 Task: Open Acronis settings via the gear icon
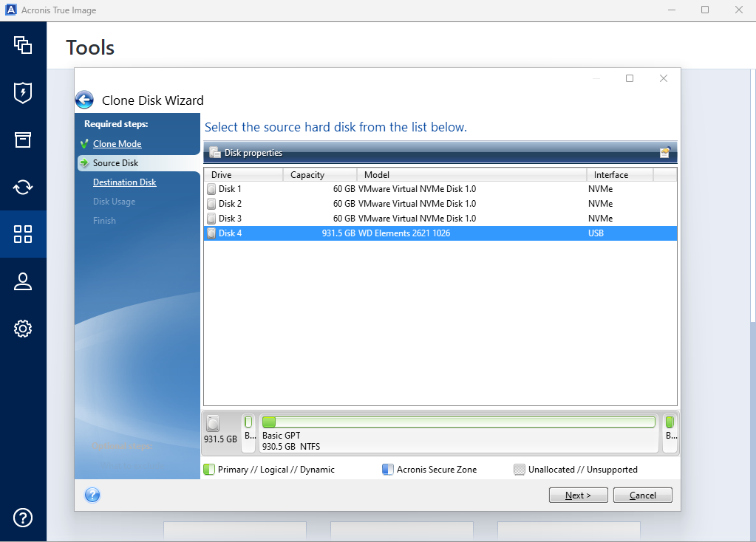point(23,329)
